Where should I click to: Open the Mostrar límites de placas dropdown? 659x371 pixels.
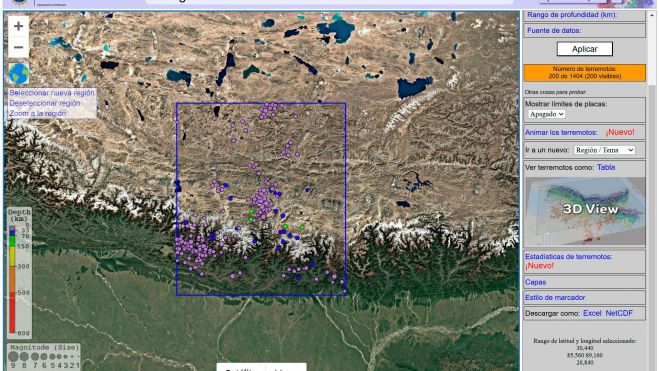546,114
